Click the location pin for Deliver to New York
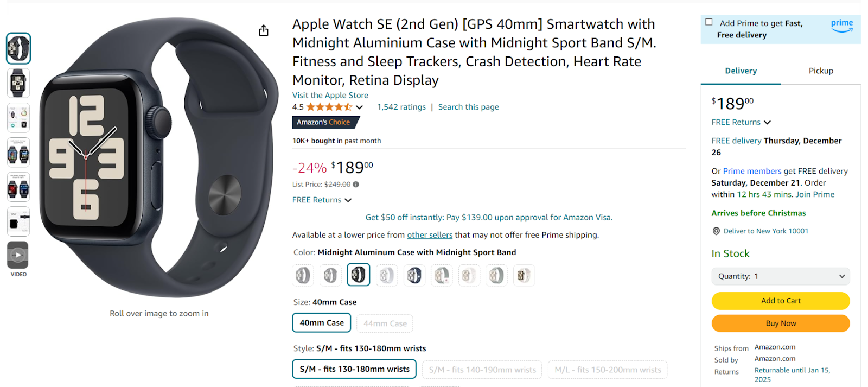This screenshot has width=868, height=387. 716,231
